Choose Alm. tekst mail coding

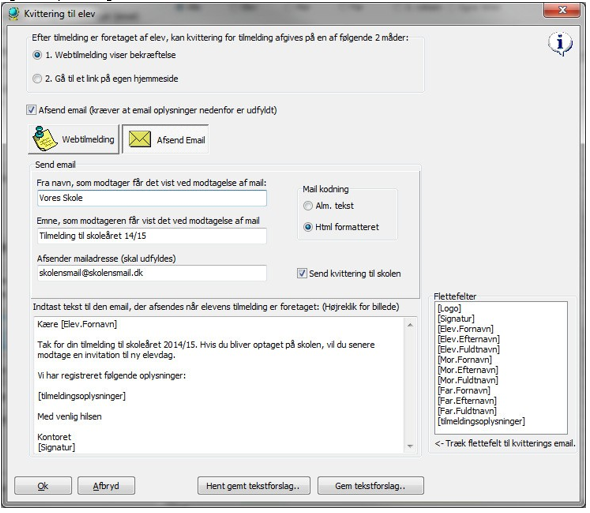click(308, 206)
